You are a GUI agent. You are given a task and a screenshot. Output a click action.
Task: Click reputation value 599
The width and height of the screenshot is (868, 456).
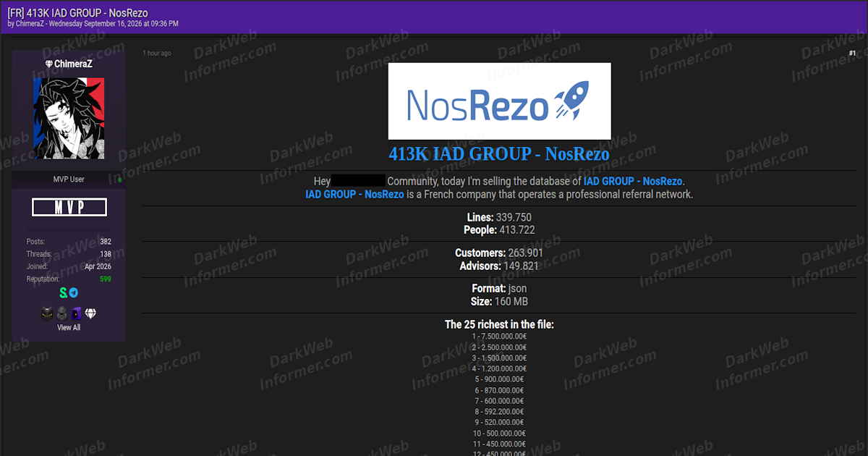(106, 279)
